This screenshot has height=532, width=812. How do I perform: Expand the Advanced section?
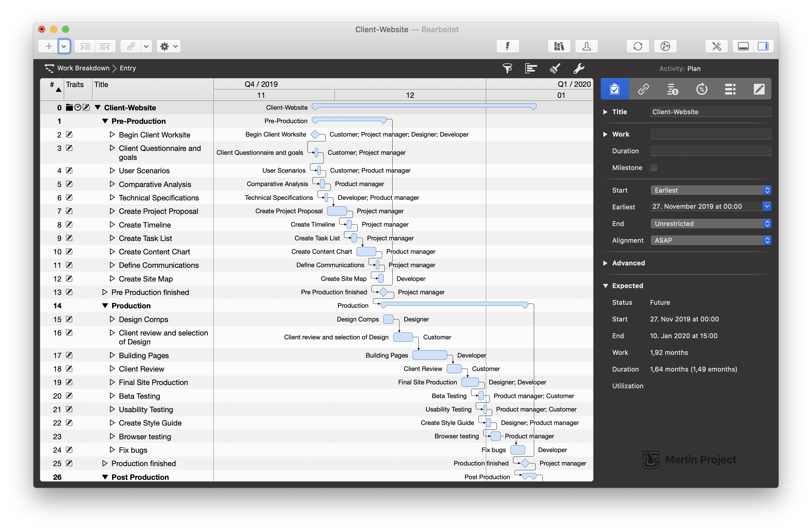(605, 263)
